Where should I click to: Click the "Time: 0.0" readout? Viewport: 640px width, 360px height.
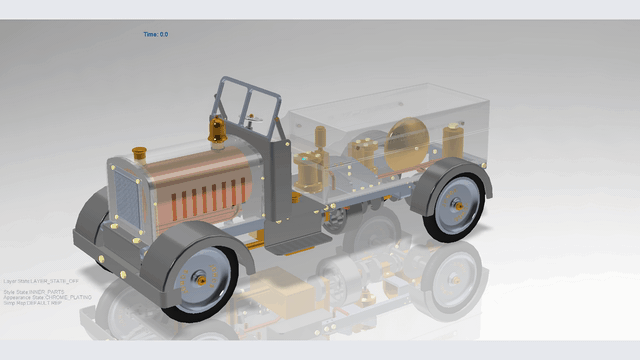point(156,34)
